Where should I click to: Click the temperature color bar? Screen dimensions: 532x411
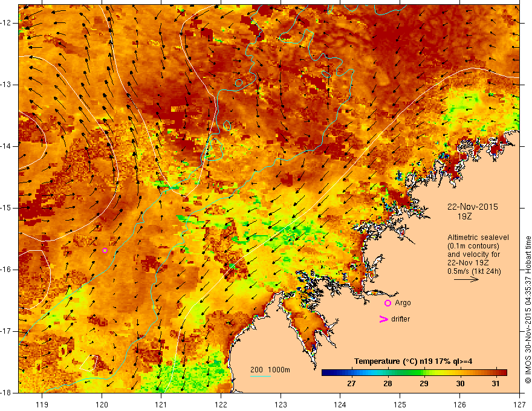click(414, 373)
